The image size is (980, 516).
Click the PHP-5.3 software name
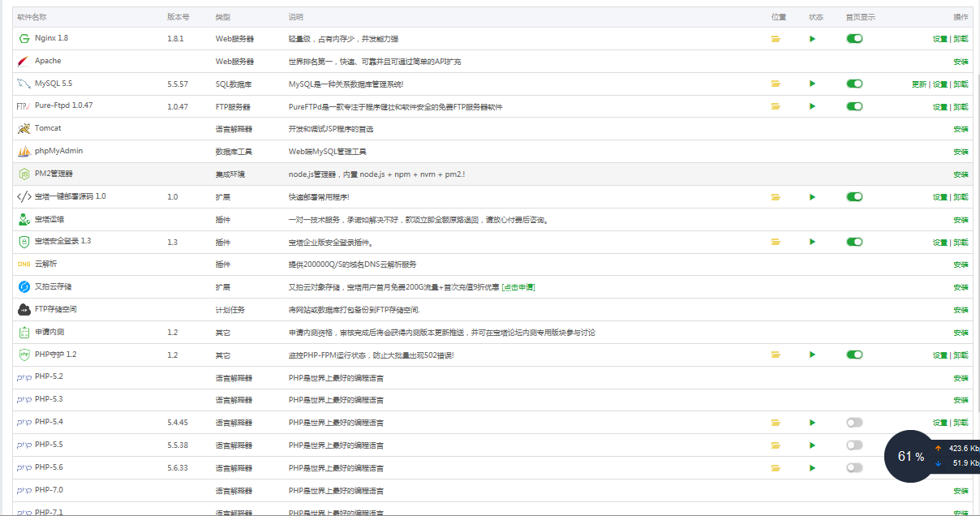pyautogui.click(x=49, y=399)
